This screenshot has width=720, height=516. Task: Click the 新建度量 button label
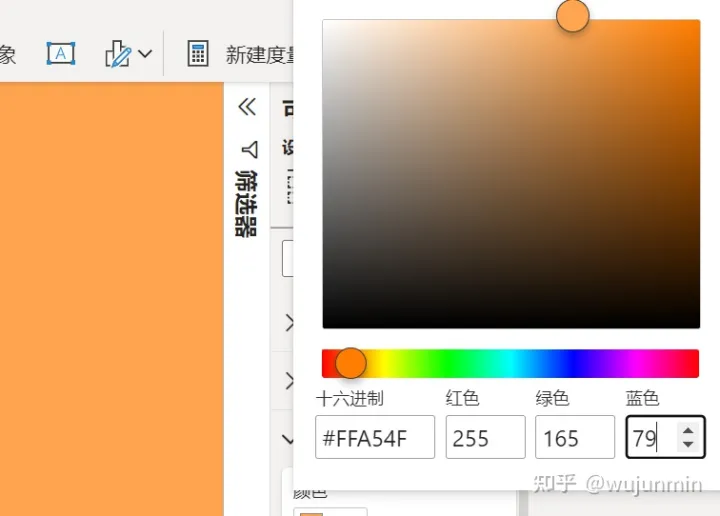click(259, 55)
